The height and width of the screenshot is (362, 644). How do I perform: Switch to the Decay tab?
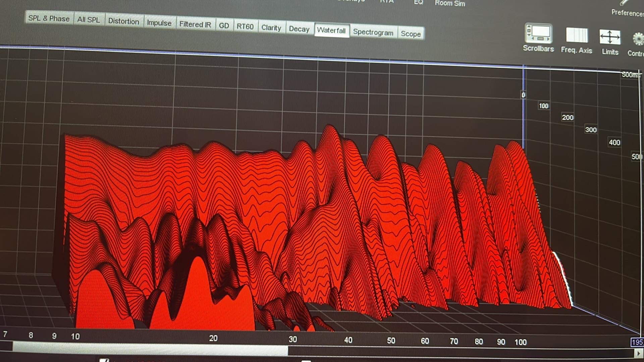(299, 29)
